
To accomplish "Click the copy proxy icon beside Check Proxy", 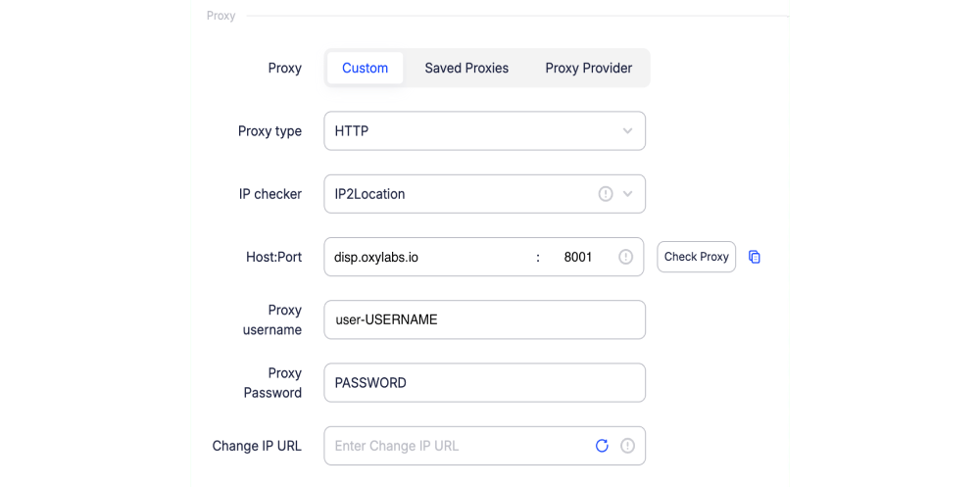I will click(x=755, y=257).
